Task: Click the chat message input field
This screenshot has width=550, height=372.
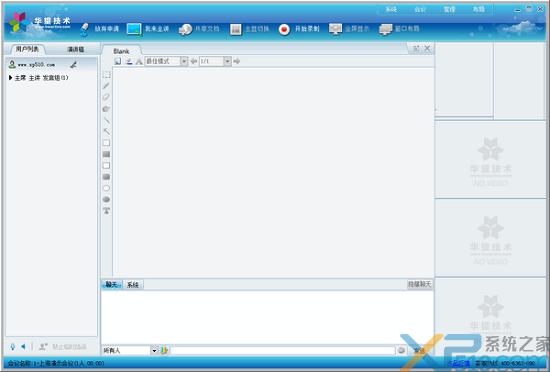Action: (283, 350)
